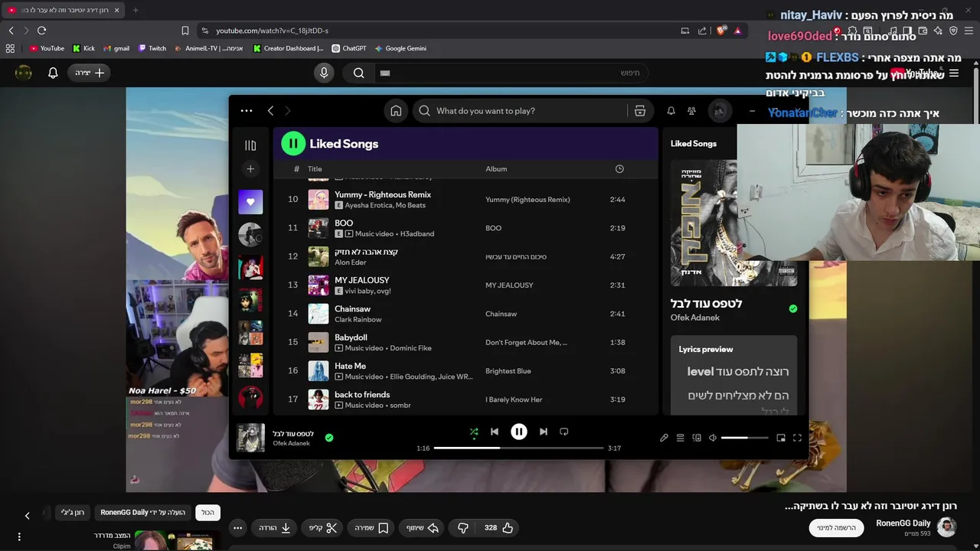
Task: Open Spotify notifications bell
Action: coord(671,111)
